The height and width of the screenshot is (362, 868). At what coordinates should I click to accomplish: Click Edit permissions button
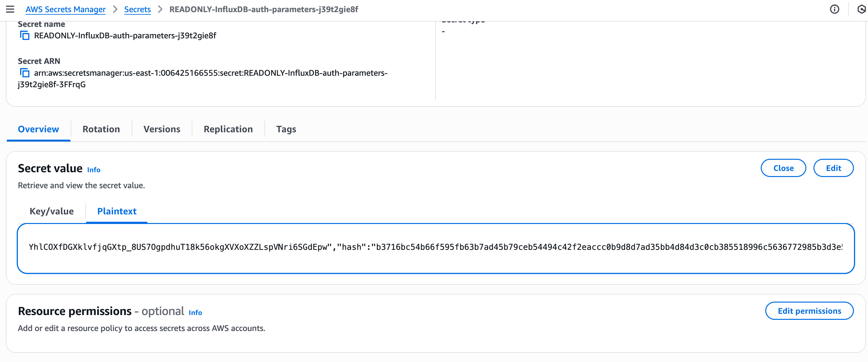tap(809, 311)
